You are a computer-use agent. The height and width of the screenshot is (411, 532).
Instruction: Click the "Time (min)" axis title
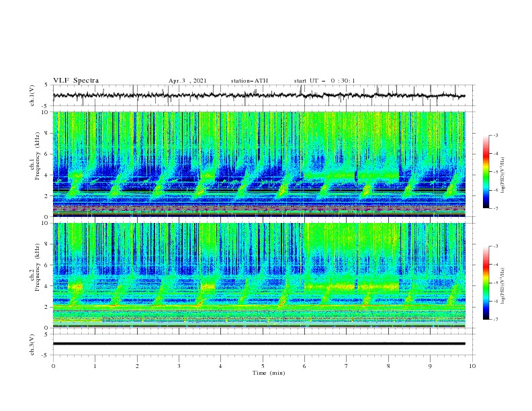269,373
